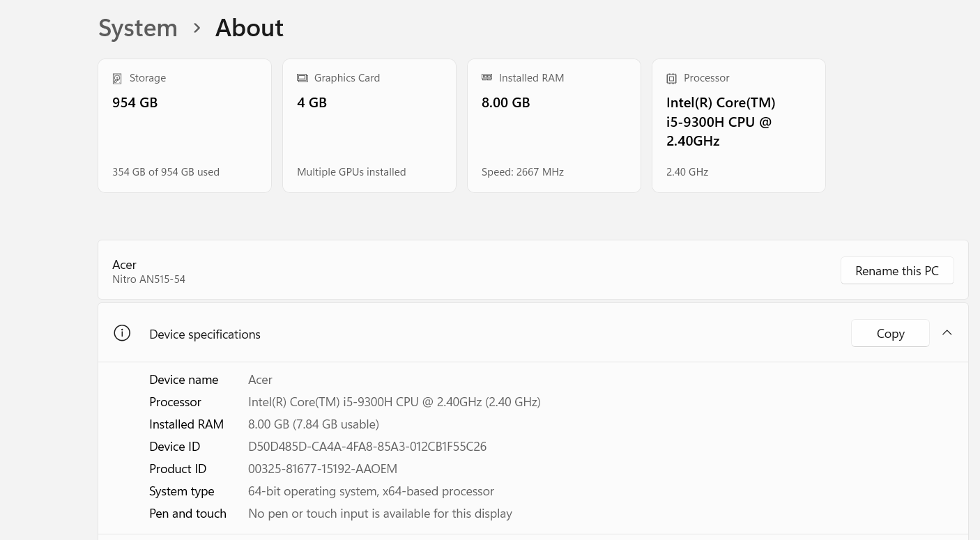Open the Graphics Card 4 GB card
This screenshot has width=980, height=540.
click(369, 125)
